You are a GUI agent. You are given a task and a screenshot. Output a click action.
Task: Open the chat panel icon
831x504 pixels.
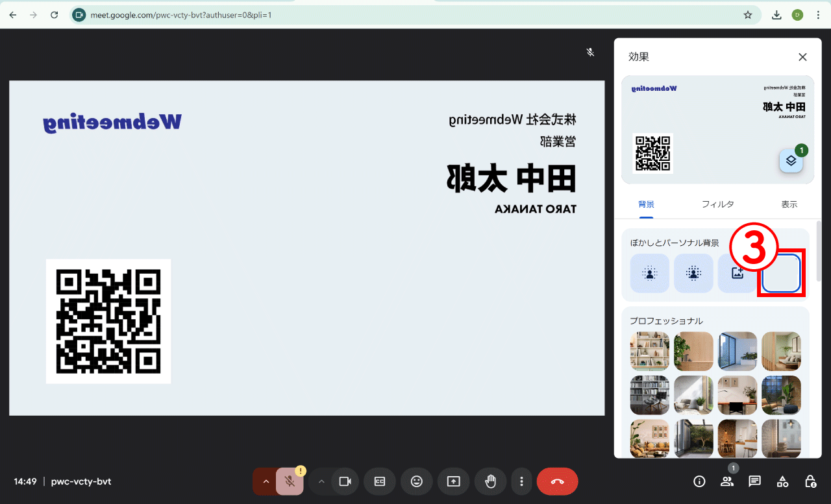point(754,481)
